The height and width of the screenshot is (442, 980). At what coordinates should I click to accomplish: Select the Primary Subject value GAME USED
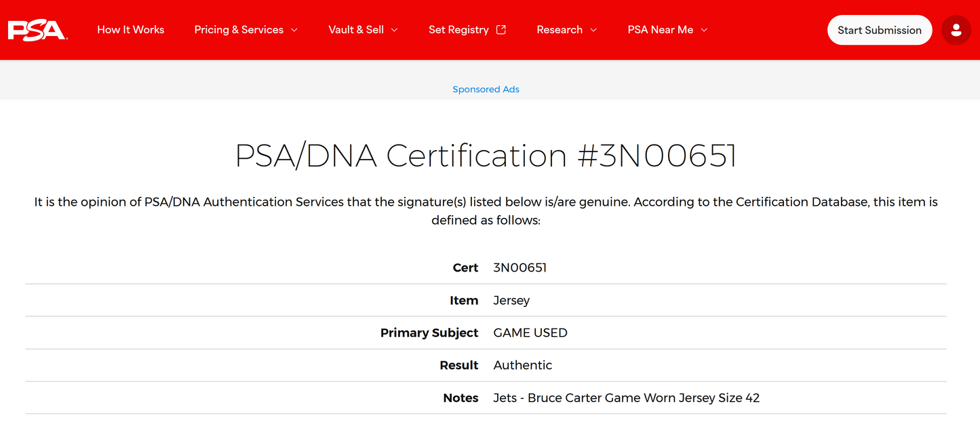(x=530, y=333)
